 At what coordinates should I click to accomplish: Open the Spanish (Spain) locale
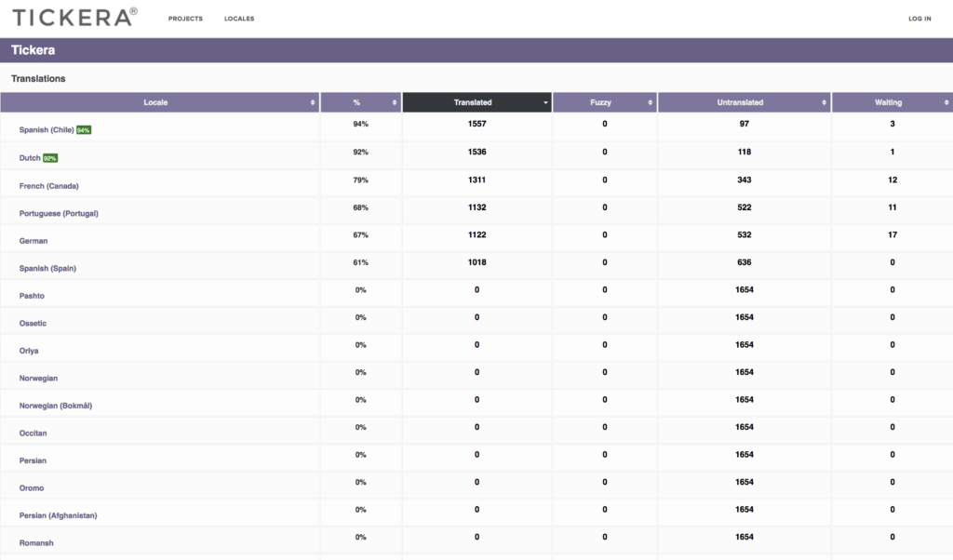pyautogui.click(x=47, y=268)
